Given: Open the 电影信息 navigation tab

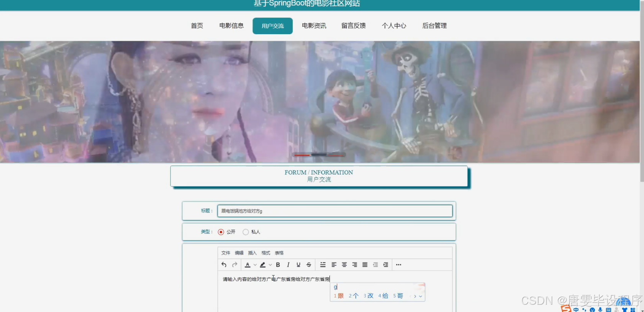Looking at the screenshot, I should pyautogui.click(x=231, y=26).
